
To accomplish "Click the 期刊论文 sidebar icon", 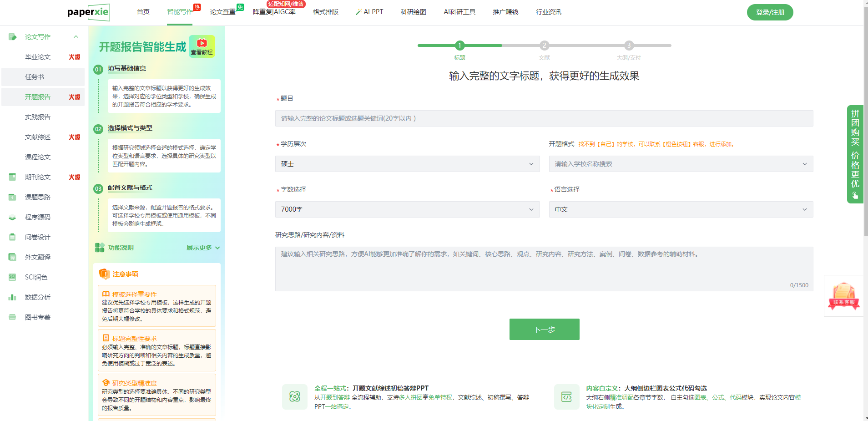I will [12, 177].
